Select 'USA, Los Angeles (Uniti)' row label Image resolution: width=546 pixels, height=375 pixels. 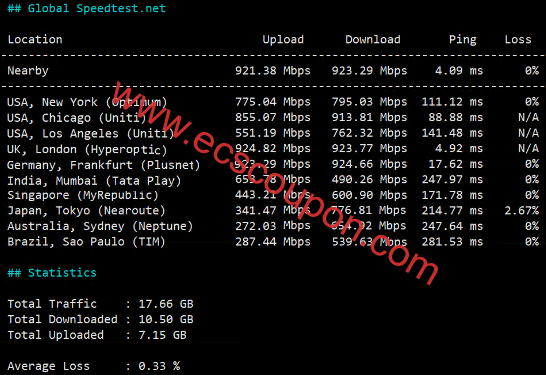[x=91, y=133]
